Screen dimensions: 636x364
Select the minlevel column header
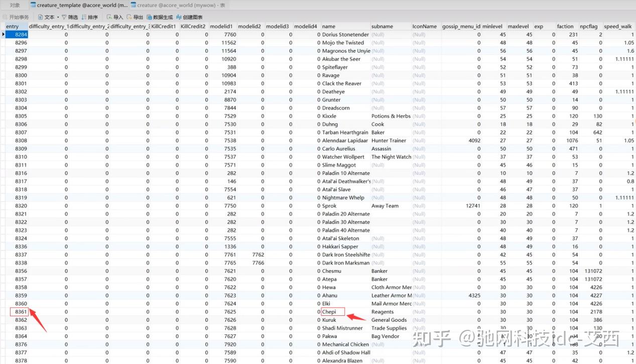[493, 26]
